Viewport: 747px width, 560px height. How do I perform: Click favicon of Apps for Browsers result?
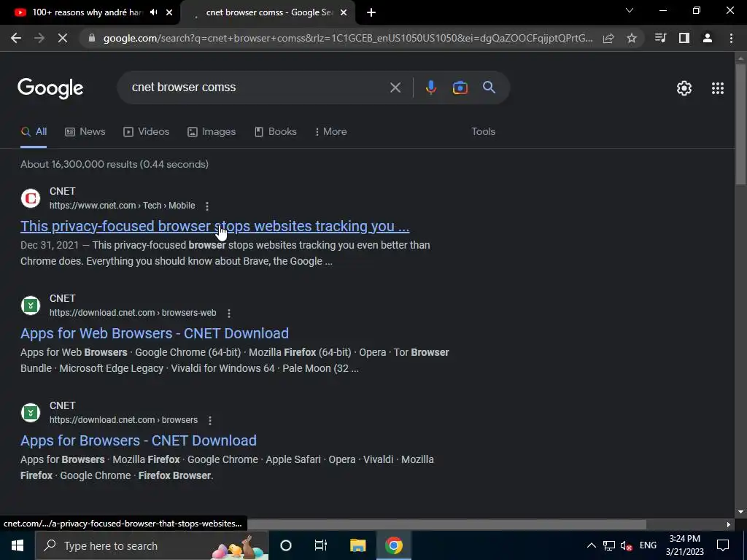click(31, 413)
